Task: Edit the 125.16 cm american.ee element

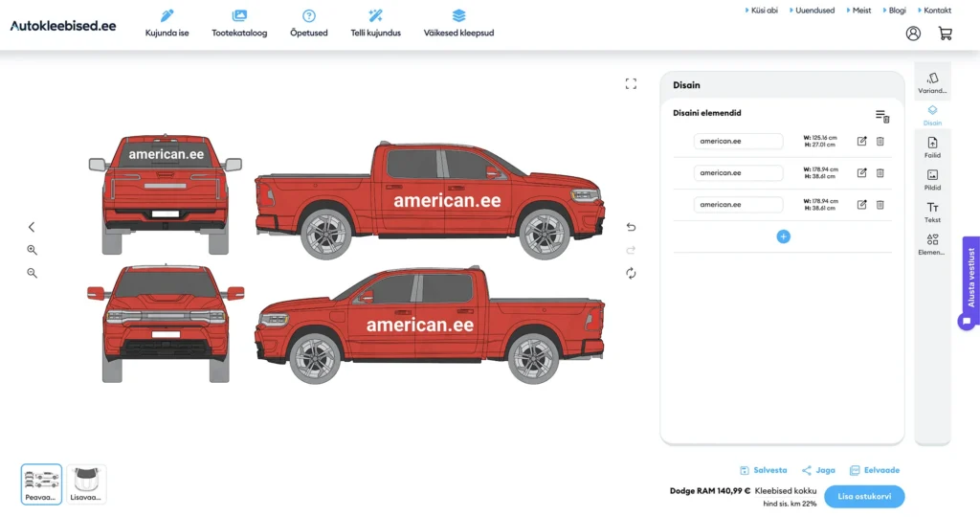Action: coord(862,142)
